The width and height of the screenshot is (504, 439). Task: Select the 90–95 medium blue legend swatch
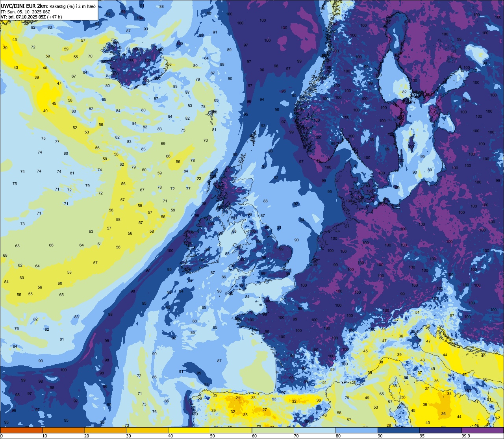tap(398, 430)
